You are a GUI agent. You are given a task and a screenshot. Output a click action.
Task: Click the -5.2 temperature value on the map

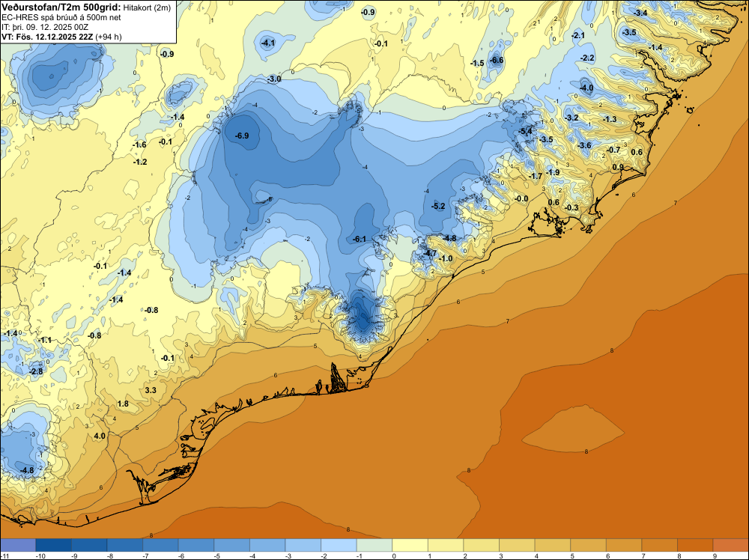click(x=438, y=206)
